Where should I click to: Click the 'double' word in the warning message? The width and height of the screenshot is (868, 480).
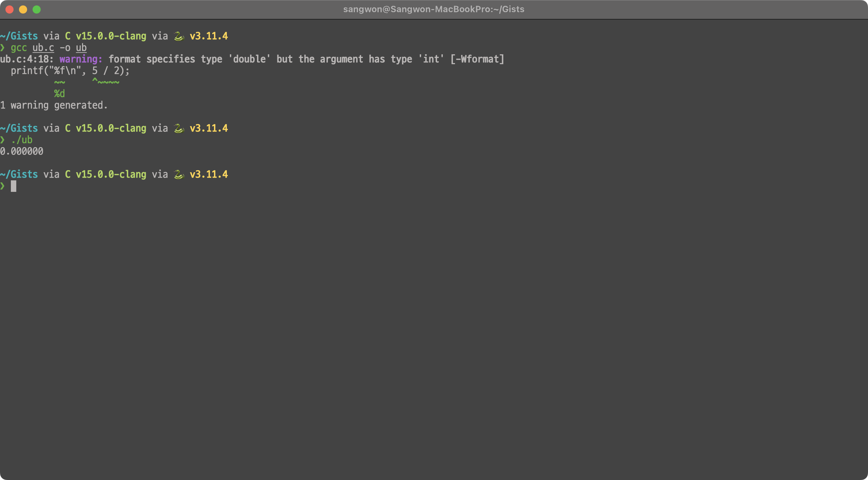[x=250, y=59]
